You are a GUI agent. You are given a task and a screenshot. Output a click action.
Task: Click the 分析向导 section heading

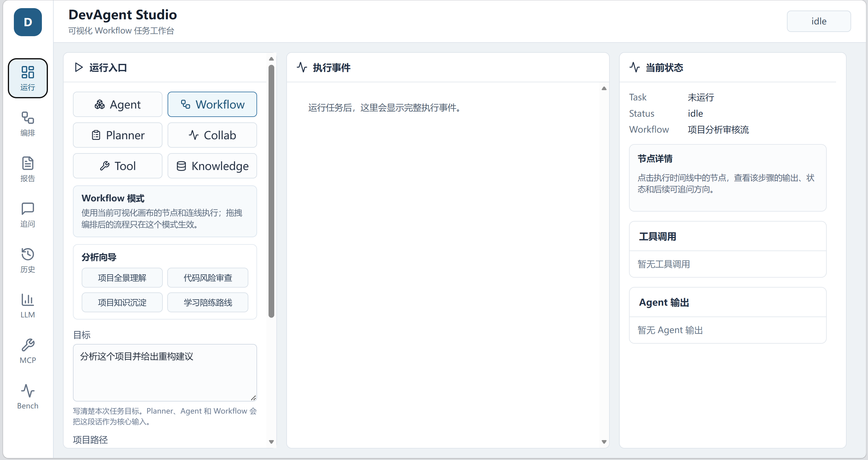tap(99, 257)
